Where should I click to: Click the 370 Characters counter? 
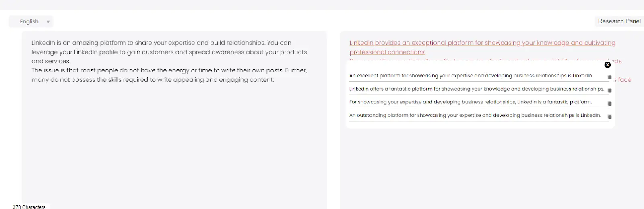pyautogui.click(x=29, y=207)
